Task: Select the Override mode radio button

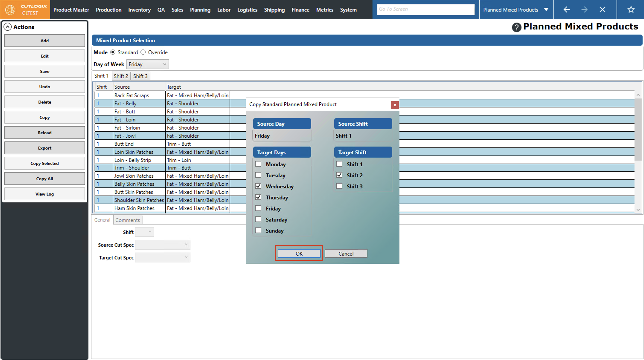Action: pos(143,52)
